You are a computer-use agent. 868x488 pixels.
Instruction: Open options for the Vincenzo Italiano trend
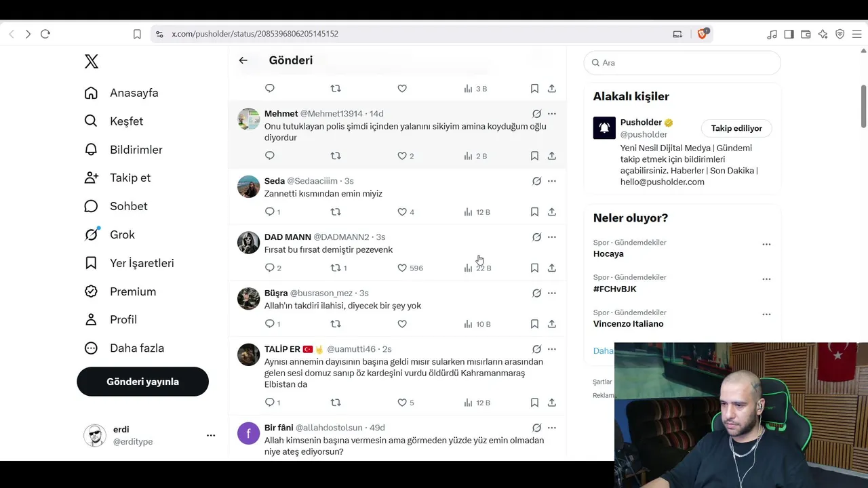[766, 314]
